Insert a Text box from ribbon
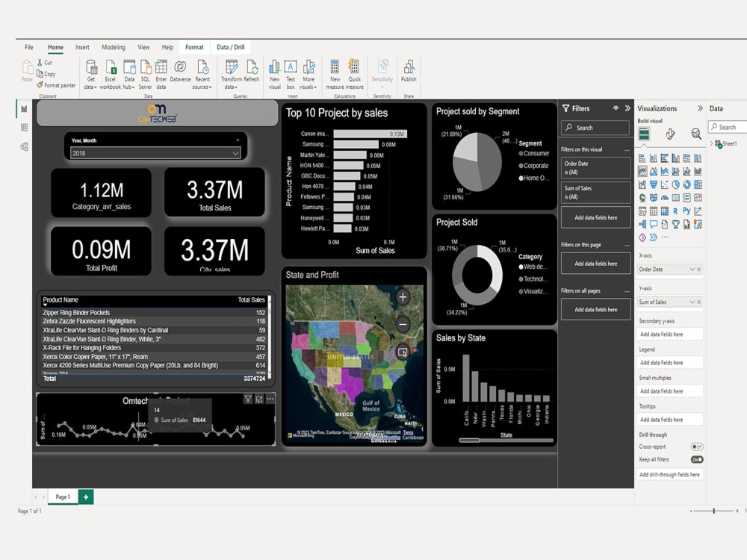 click(x=291, y=67)
